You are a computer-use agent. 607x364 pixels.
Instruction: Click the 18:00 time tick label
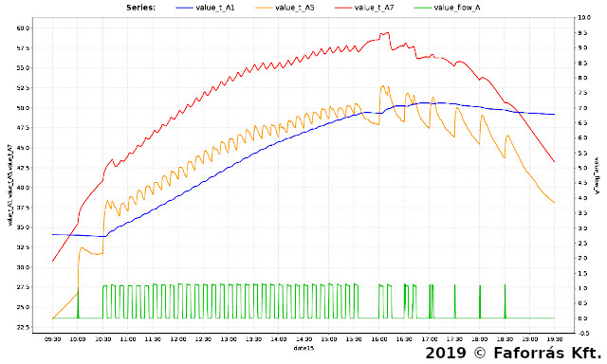tap(479, 339)
